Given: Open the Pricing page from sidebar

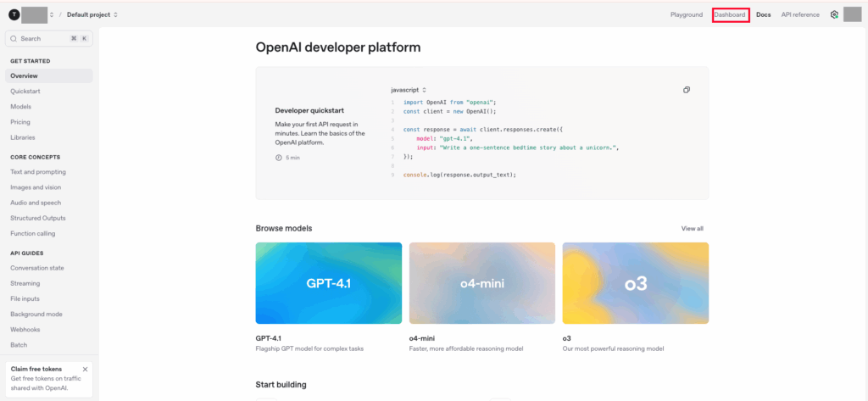Looking at the screenshot, I should pyautogui.click(x=20, y=122).
